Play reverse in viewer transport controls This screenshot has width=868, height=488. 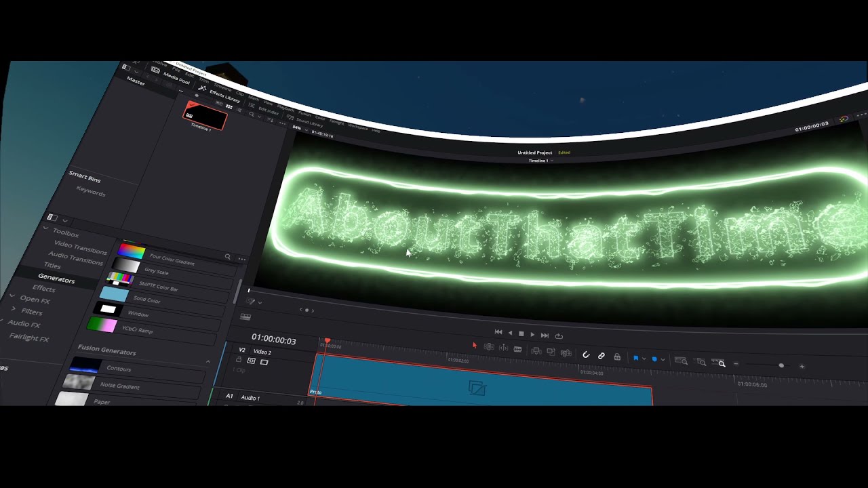point(510,333)
